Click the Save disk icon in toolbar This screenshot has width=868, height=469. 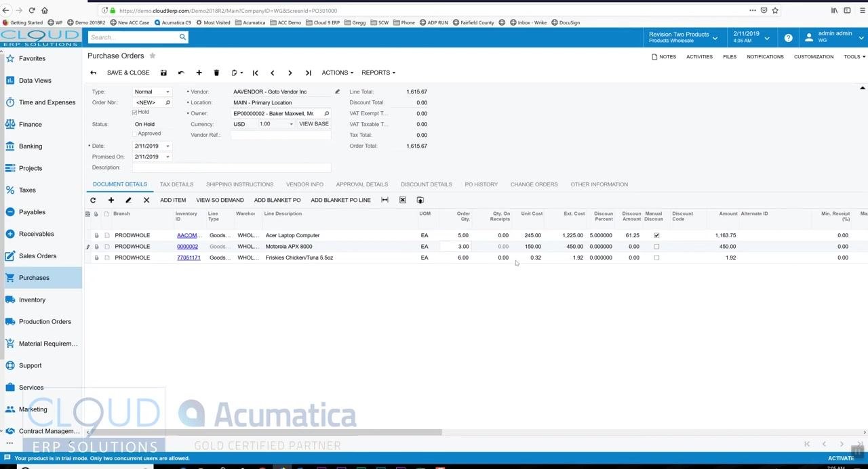coord(163,73)
